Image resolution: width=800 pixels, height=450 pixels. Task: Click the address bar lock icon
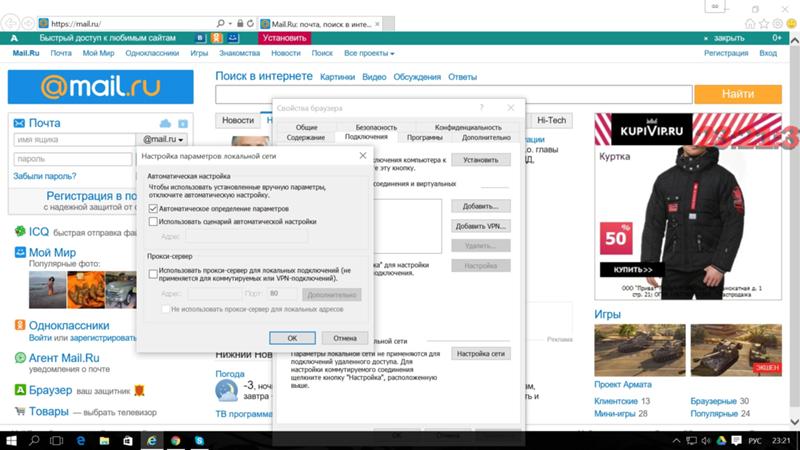point(240,23)
